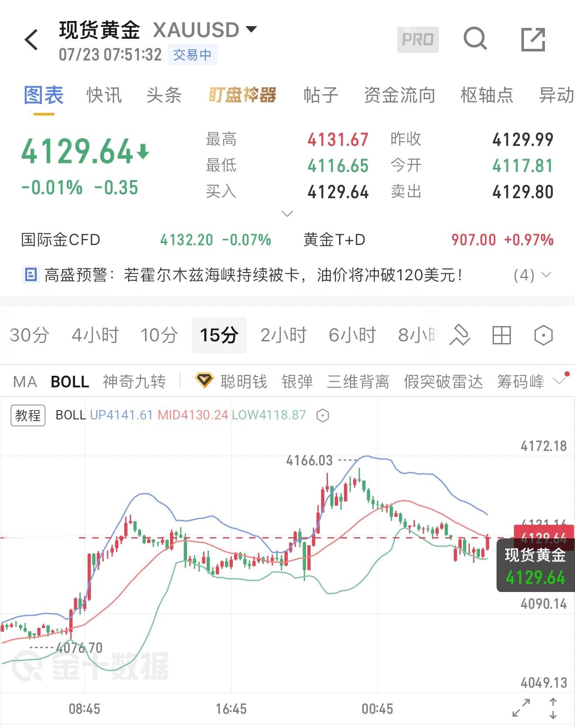Select the 10分 timeframe
This screenshot has width=575, height=728.
coord(160,335)
